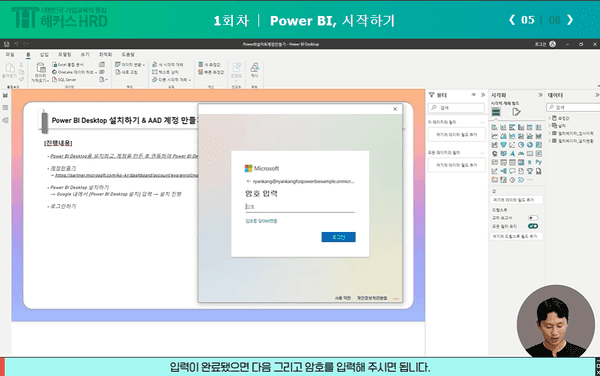Viewport: 600px width, 376px height.
Task: Select the R script visual
Action: point(530,162)
